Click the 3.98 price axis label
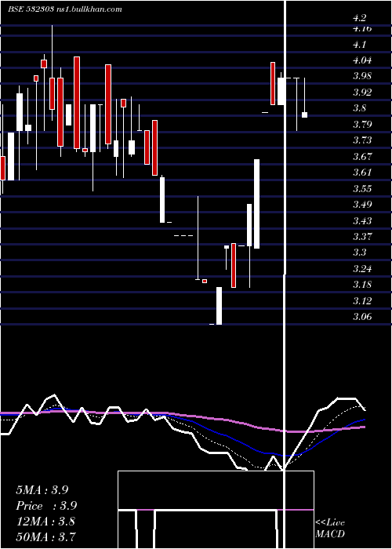 (x=362, y=76)
